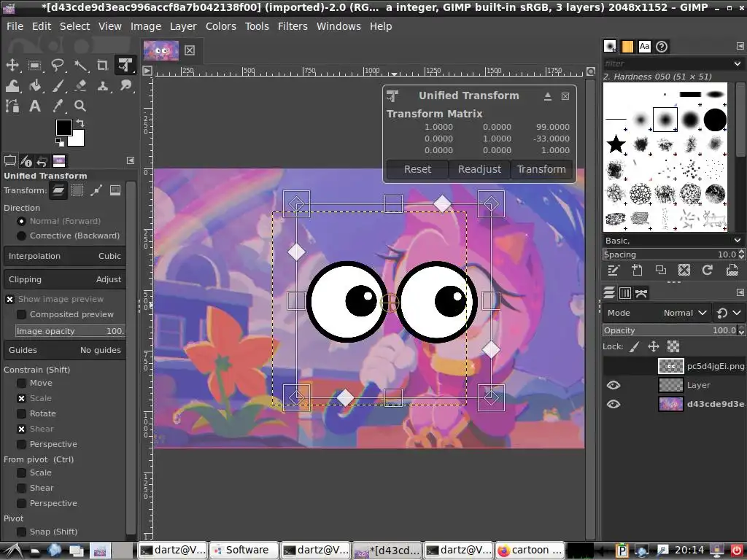The height and width of the screenshot is (560, 747).
Task: Open the tool options tab menu arrow
Action: click(131, 160)
